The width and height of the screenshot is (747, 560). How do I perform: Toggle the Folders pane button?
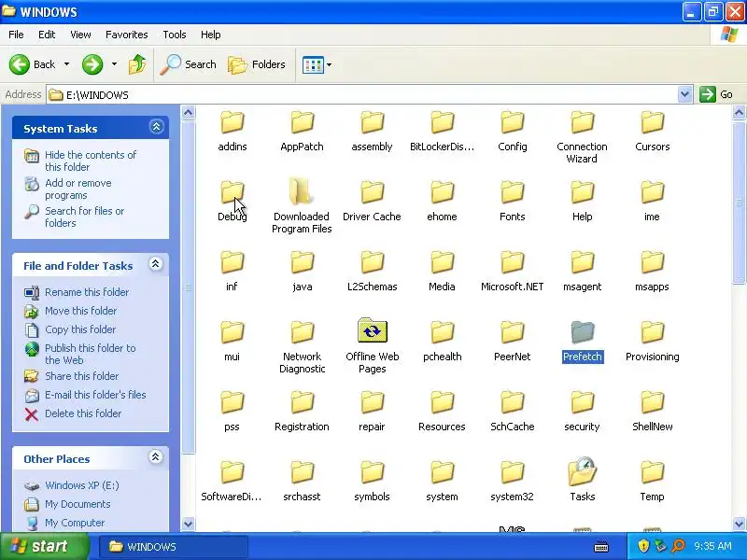click(257, 64)
